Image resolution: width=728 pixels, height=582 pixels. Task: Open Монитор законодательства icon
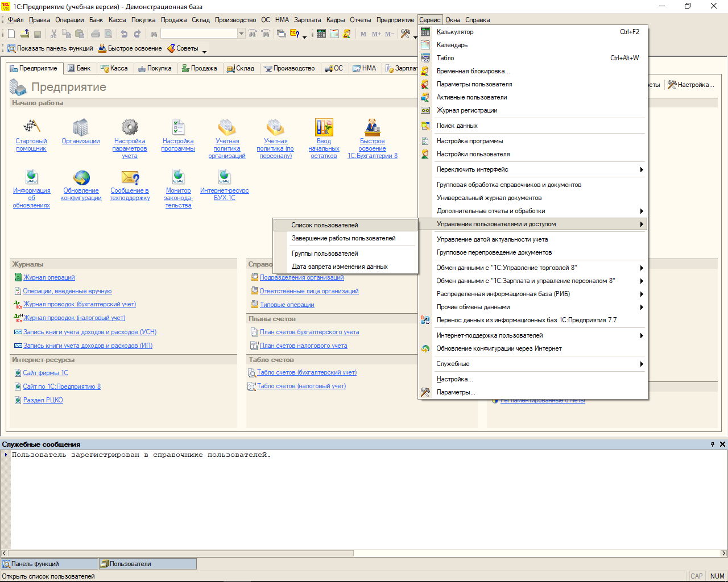tap(178, 177)
